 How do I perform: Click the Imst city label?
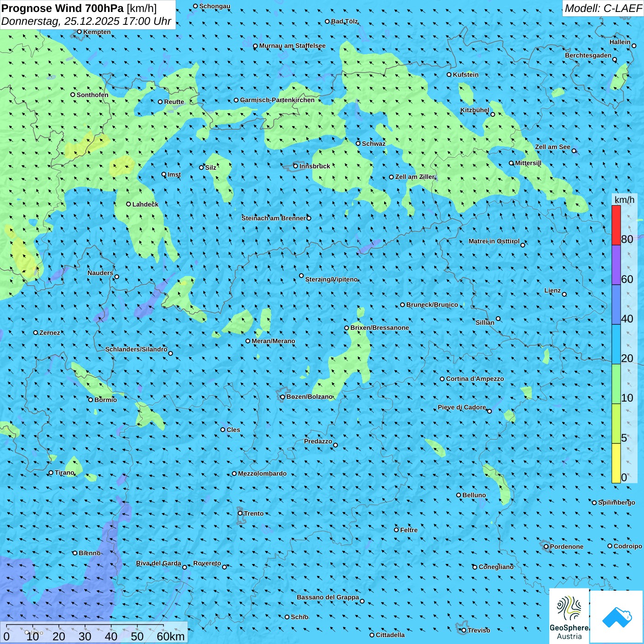[174, 174]
